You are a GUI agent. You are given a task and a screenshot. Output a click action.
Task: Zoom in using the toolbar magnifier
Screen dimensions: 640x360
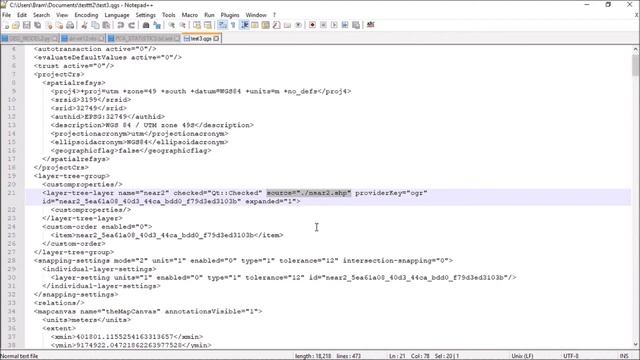[171, 25]
